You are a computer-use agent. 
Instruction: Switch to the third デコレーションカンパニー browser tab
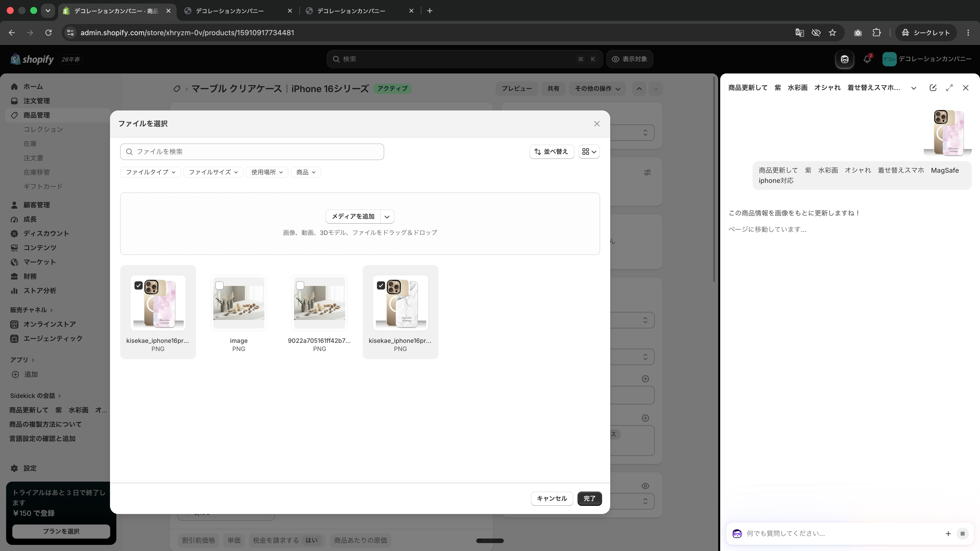pos(360,11)
